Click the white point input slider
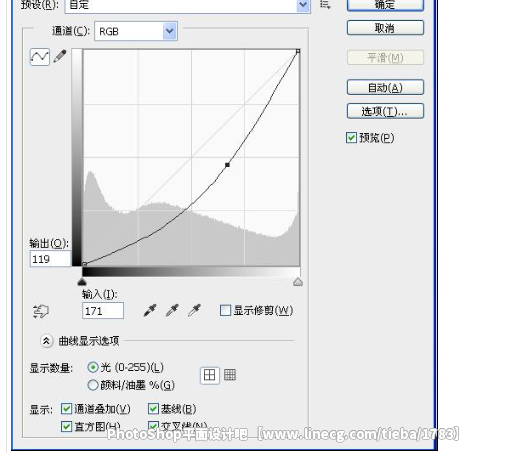515x453 pixels. (x=298, y=282)
